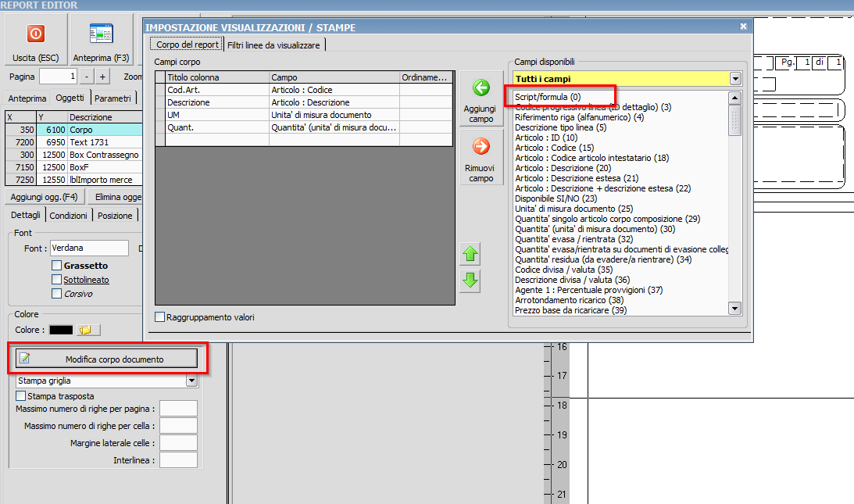Viewport: 854px width, 504px height.
Task: Decrease page number with minus button
Action: click(x=87, y=77)
